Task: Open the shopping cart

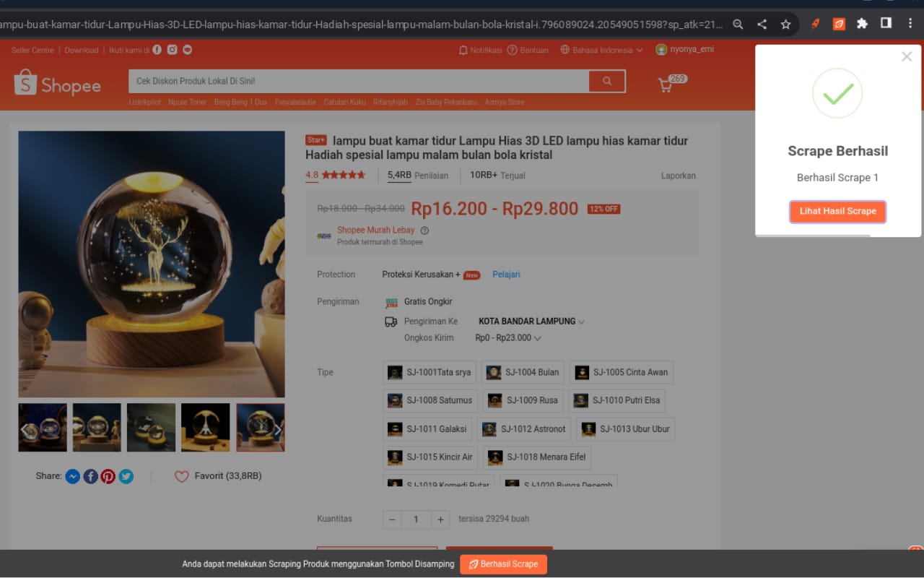Action: tap(666, 85)
